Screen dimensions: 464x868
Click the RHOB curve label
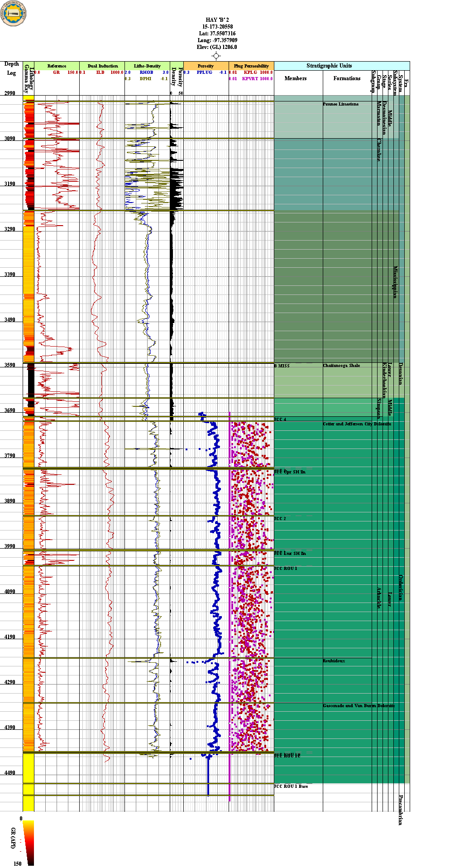[146, 72]
